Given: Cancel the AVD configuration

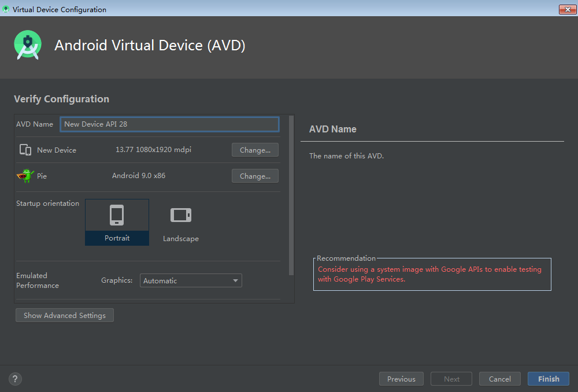Looking at the screenshot, I should pos(499,379).
